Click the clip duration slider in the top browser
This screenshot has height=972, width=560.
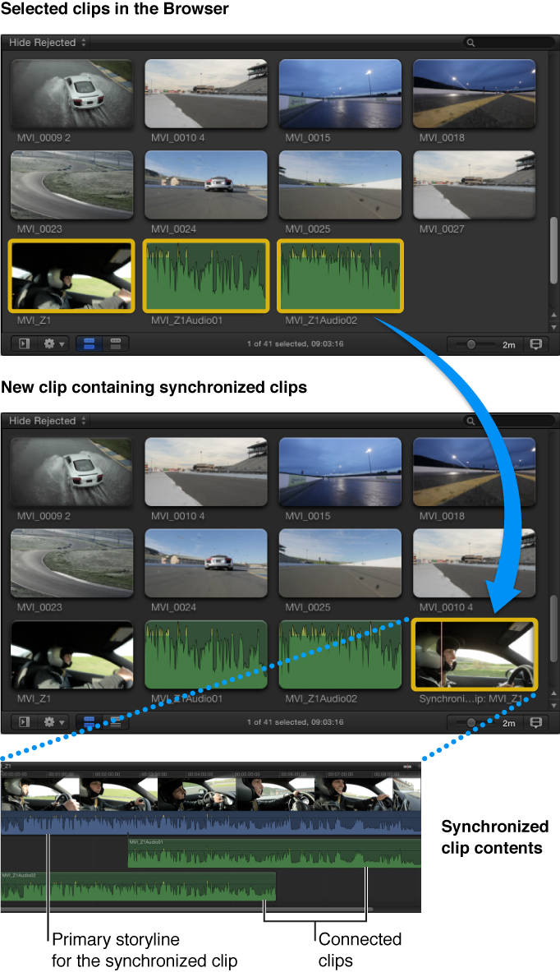coord(475,344)
